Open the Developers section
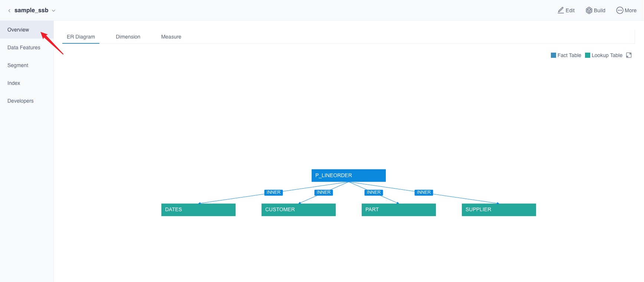The height and width of the screenshot is (282, 644). click(20, 101)
